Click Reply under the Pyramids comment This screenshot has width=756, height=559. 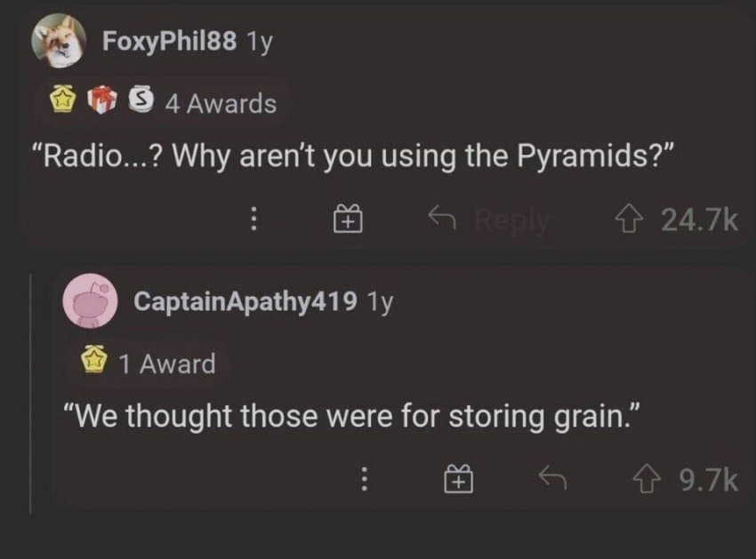tap(512, 220)
